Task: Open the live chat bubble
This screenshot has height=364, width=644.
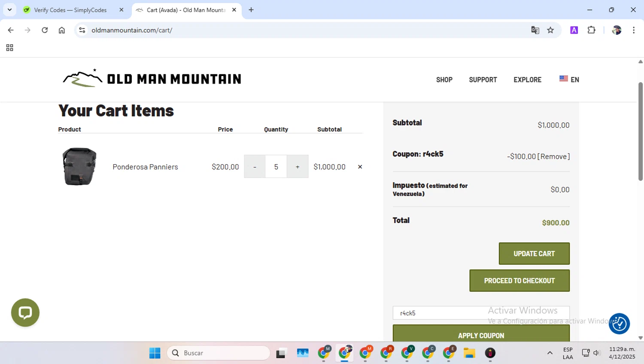Action: click(x=25, y=312)
